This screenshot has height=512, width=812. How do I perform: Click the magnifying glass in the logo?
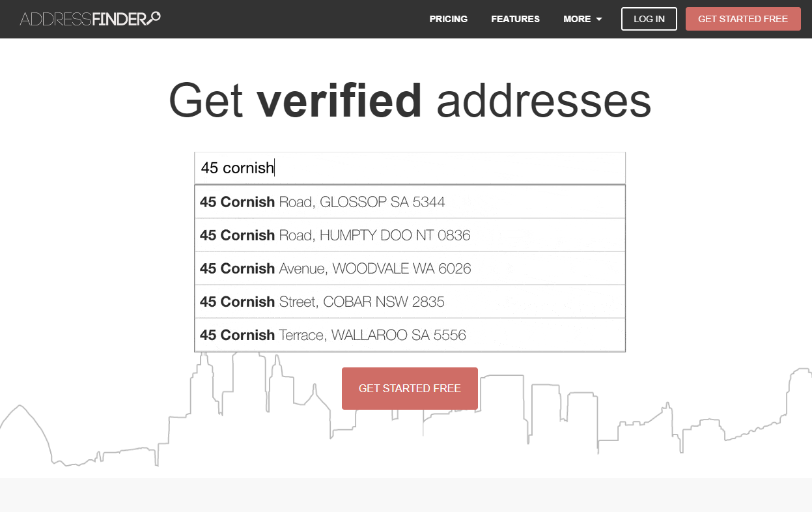coord(154,18)
